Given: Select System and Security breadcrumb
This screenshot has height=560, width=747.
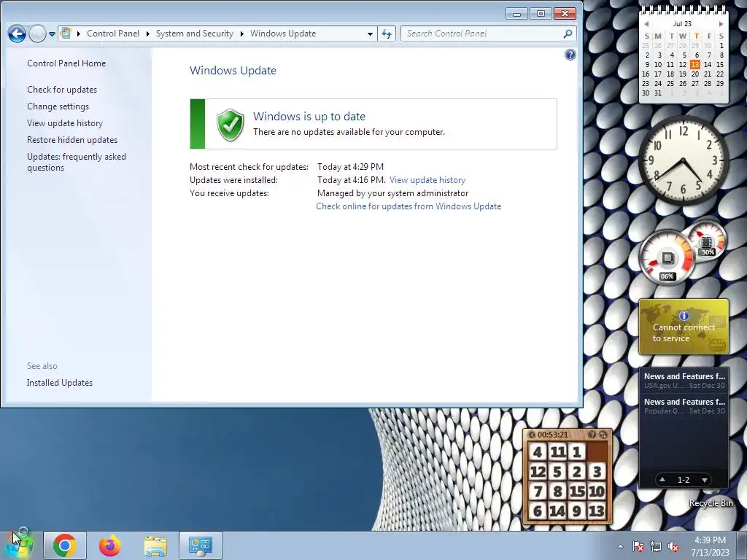Looking at the screenshot, I should [194, 34].
